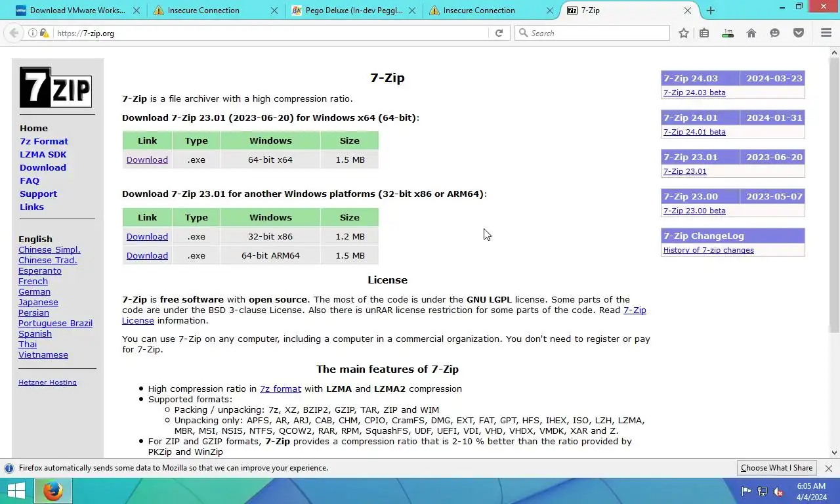Switch language to French
Screen dimensions: 840x504
(x=33, y=281)
